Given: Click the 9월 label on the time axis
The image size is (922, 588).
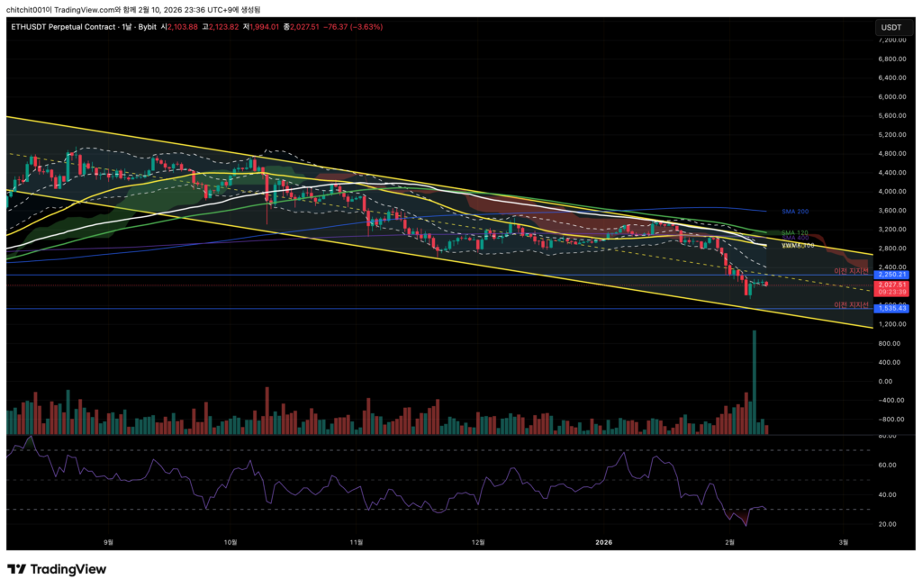Looking at the screenshot, I should [x=109, y=542].
